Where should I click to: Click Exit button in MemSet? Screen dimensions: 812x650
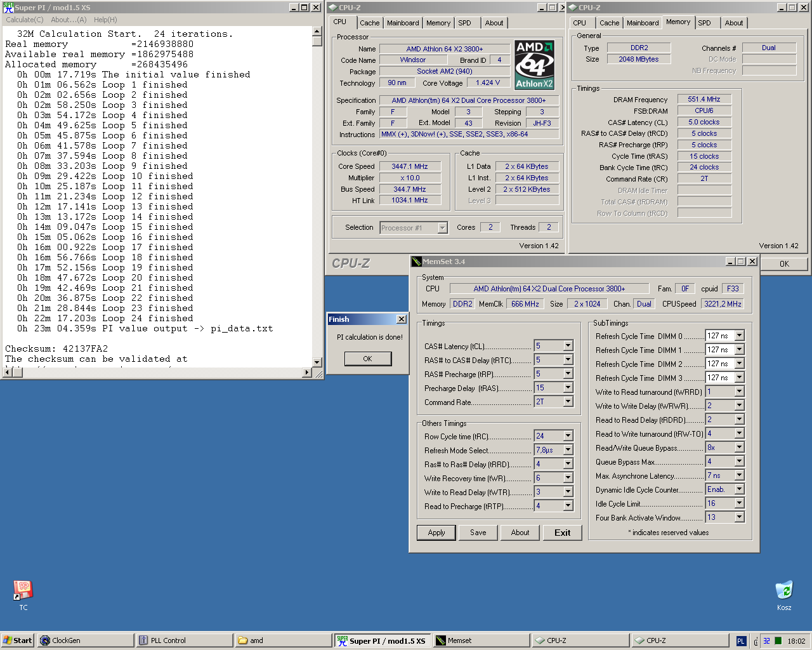click(562, 533)
